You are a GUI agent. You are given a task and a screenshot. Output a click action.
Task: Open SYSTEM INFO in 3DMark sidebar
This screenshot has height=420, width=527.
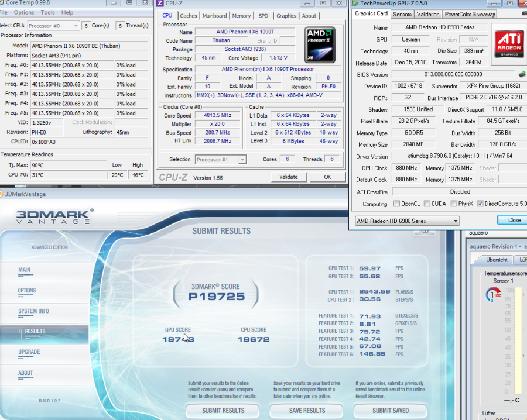[33, 311]
